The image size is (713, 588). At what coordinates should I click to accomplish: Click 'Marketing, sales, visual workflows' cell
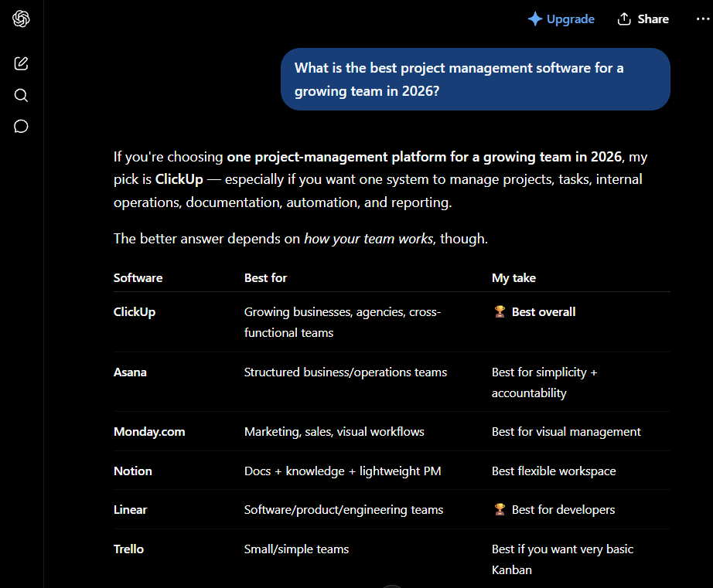[x=334, y=432]
